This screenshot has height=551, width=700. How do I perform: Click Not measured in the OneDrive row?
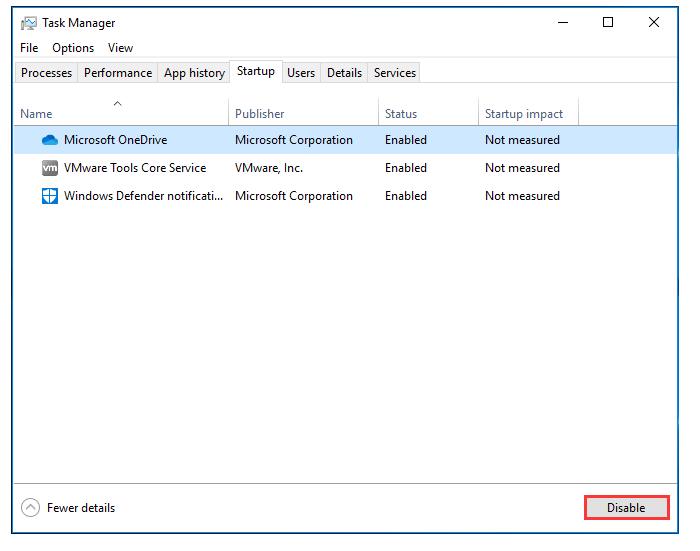(522, 140)
